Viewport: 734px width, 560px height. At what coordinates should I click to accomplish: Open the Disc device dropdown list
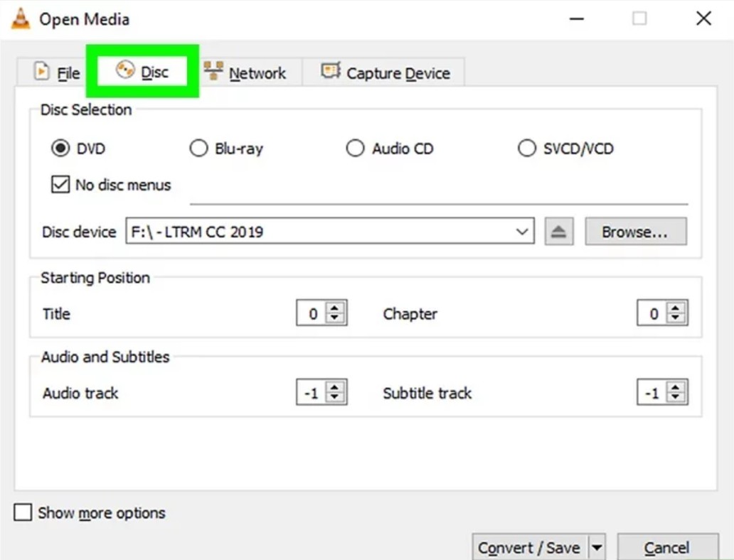point(523,230)
